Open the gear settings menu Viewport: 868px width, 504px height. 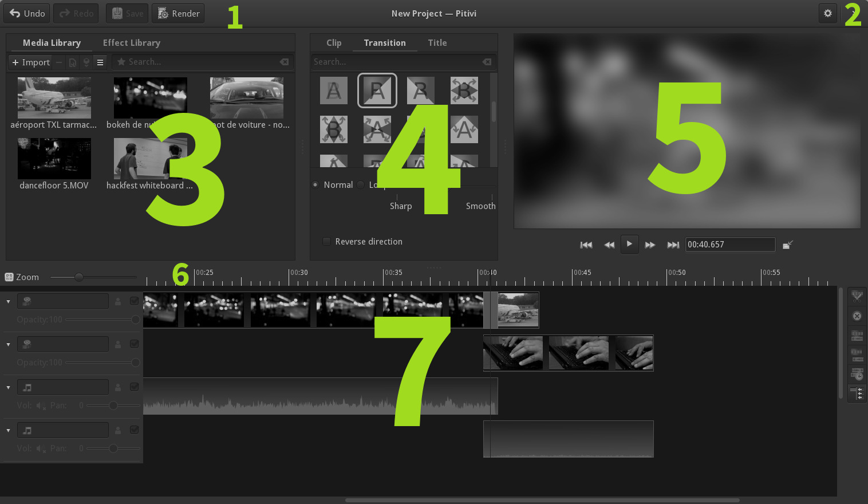tap(828, 13)
